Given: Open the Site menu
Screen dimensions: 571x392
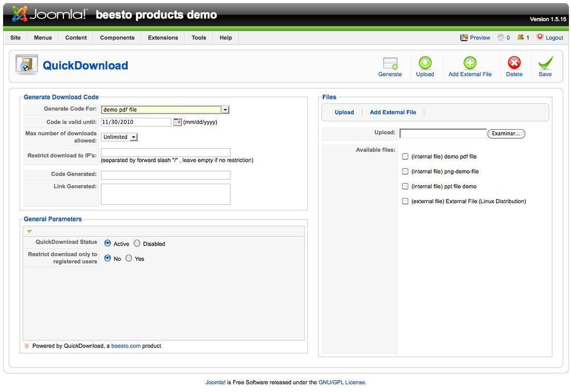Looking at the screenshot, I should tap(15, 37).
